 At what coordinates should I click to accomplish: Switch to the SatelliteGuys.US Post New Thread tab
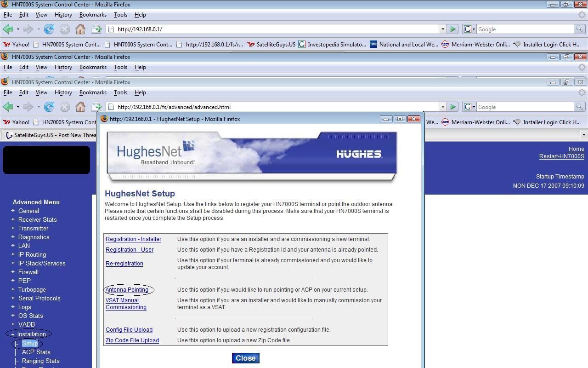[51, 135]
